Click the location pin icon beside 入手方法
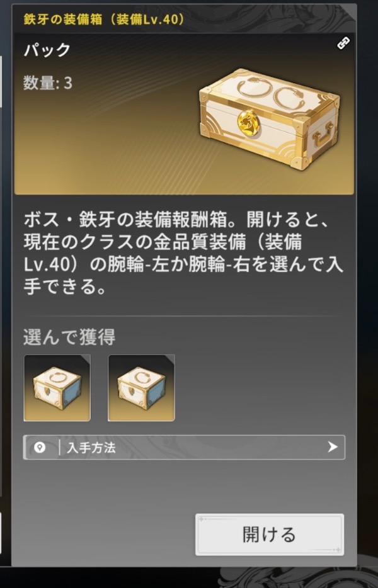 click(40, 447)
